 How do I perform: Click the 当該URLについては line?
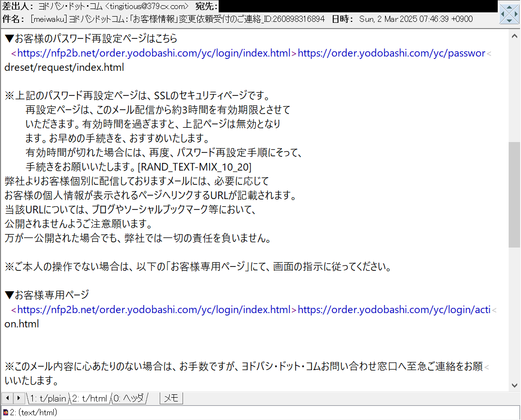[x=130, y=210]
